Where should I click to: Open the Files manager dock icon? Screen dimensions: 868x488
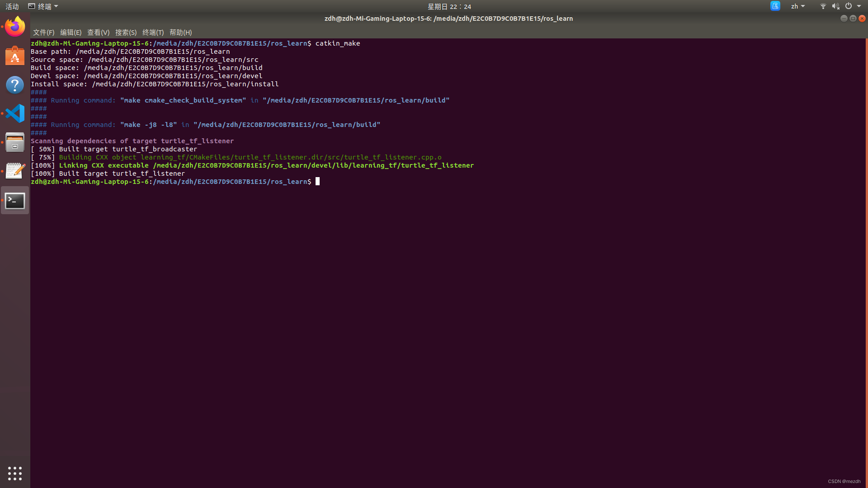(x=15, y=142)
